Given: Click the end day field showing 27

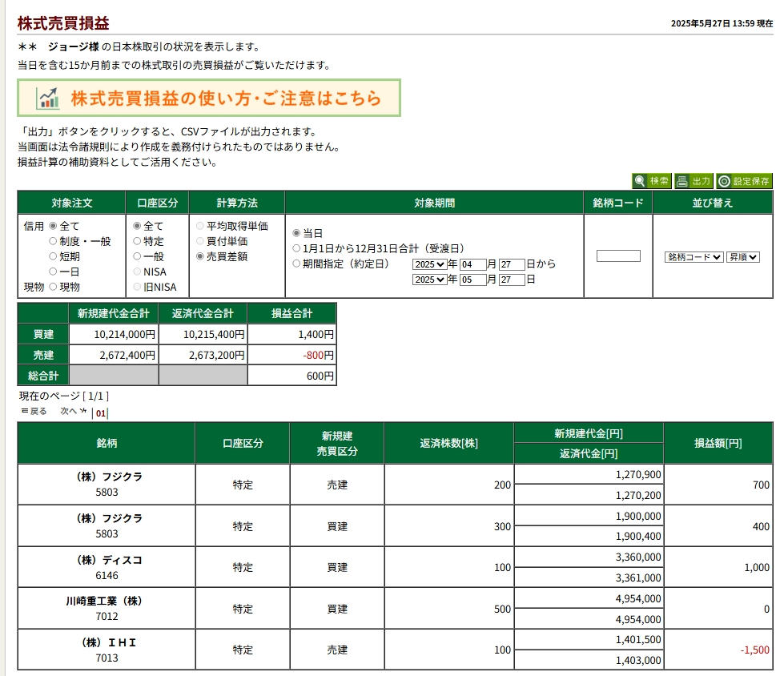Looking at the screenshot, I should [512, 280].
